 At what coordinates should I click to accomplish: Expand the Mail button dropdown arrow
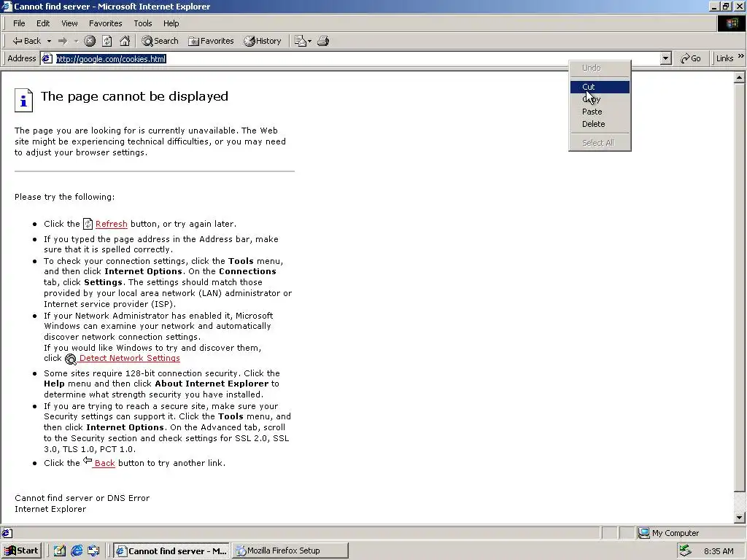pyautogui.click(x=309, y=41)
